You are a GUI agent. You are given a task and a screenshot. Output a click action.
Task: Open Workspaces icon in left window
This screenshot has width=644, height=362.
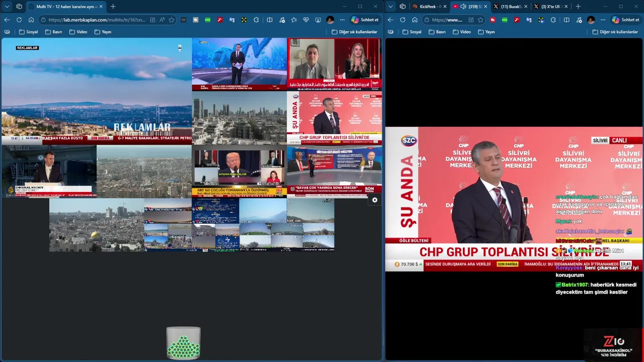tap(19, 7)
